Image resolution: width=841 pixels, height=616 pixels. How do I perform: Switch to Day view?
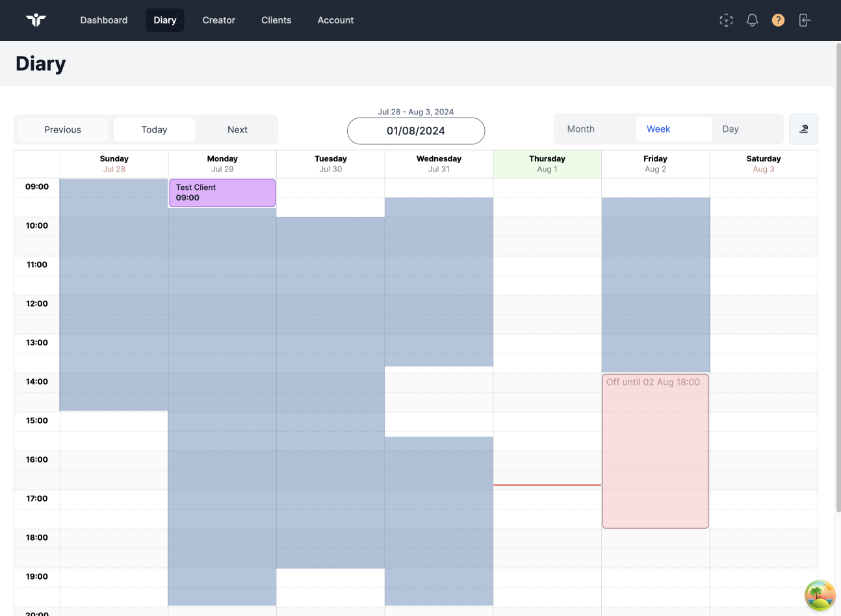[x=731, y=129]
